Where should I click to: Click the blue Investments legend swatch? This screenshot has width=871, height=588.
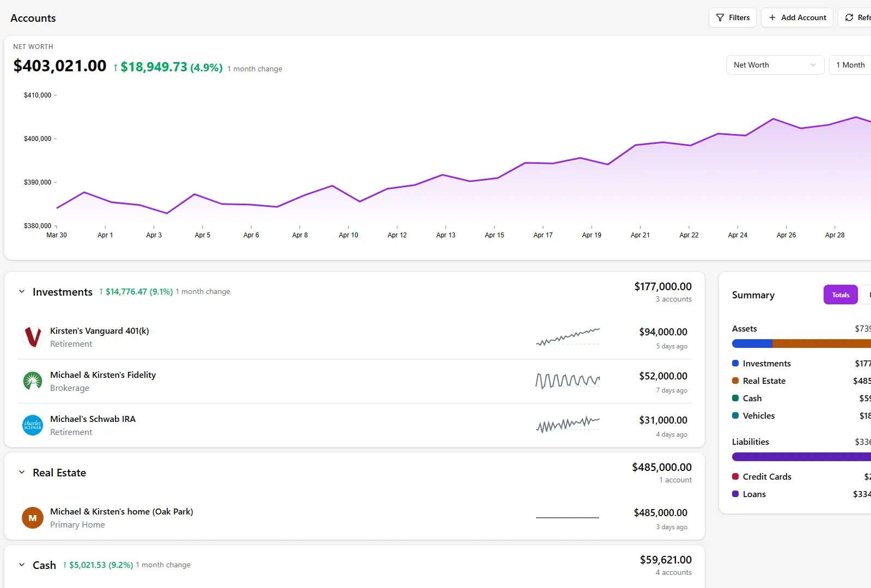tap(735, 363)
